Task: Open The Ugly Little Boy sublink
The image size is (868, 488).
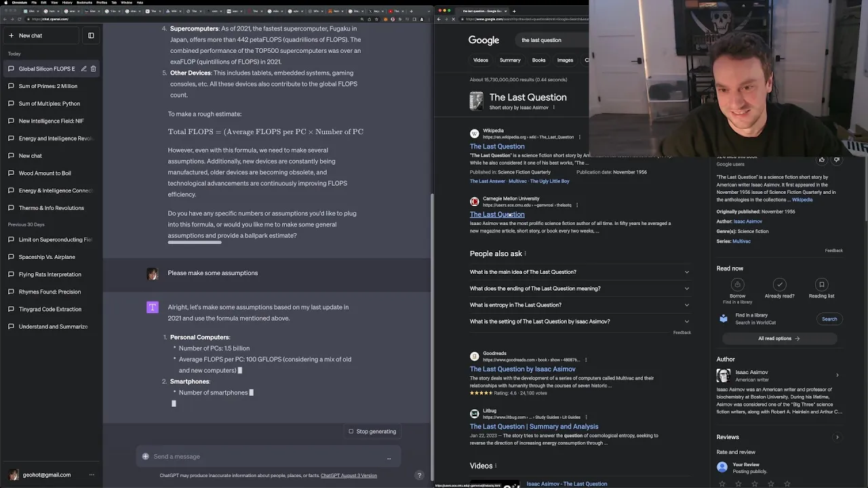Action: (550, 182)
